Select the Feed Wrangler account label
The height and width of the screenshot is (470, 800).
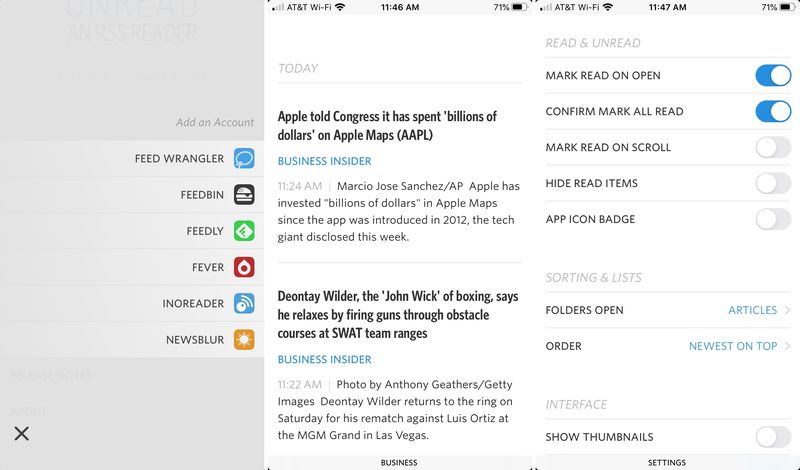coord(179,159)
